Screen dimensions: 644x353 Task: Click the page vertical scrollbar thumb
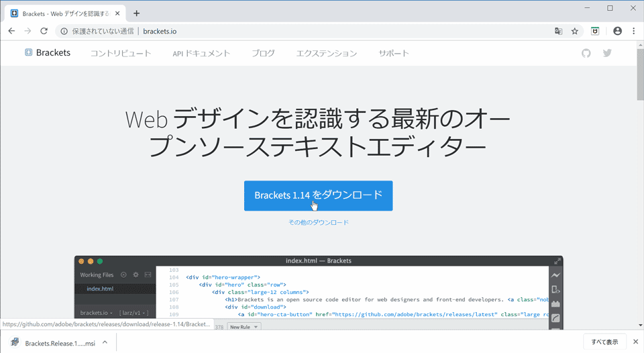pyautogui.click(x=640, y=74)
